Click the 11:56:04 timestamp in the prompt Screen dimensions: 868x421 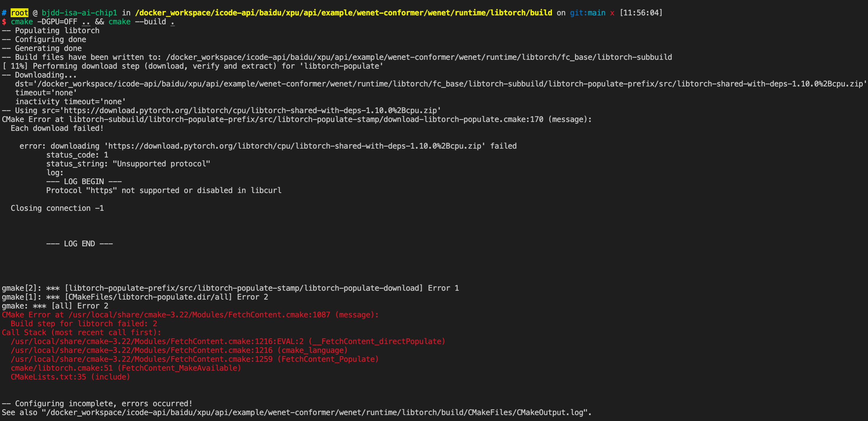[641, 13]
